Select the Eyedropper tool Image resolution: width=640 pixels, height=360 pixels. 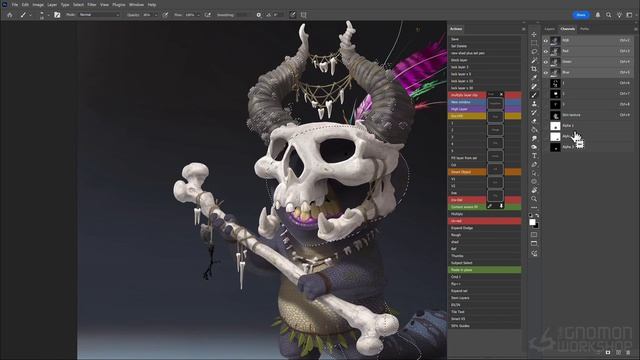534,78
